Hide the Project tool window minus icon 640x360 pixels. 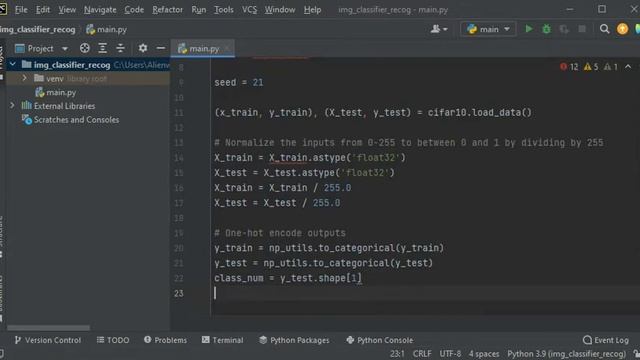[161, 48]
